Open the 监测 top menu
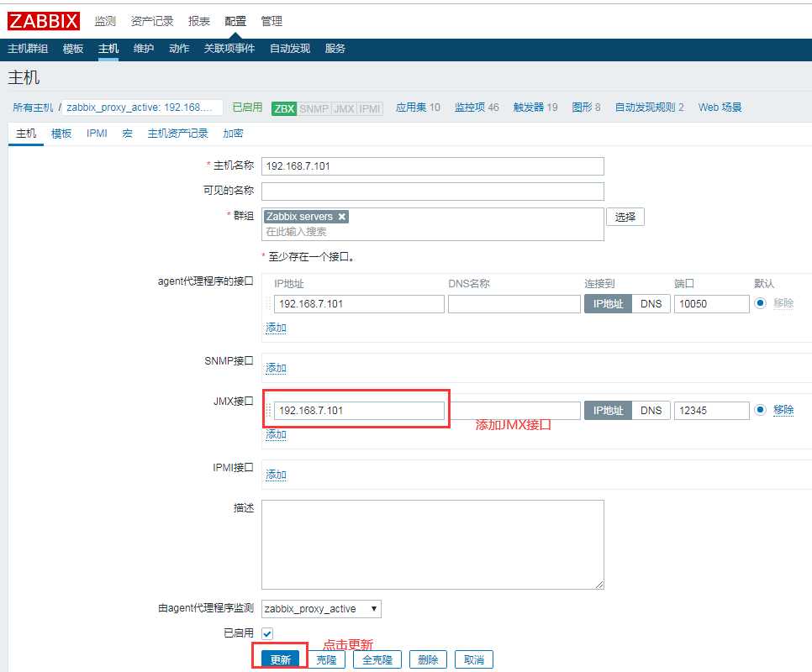 [105, 21]
